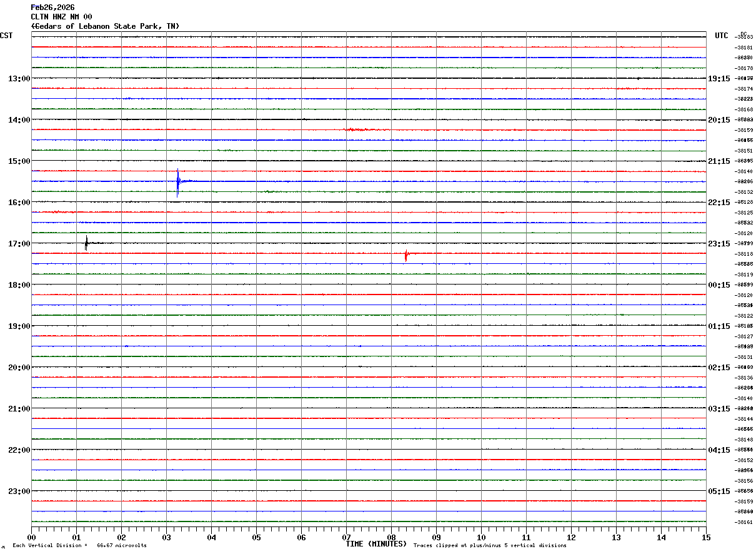756x554 pixels.
Task: Click the 21:15 UTC time label
Action: point(719,161)
